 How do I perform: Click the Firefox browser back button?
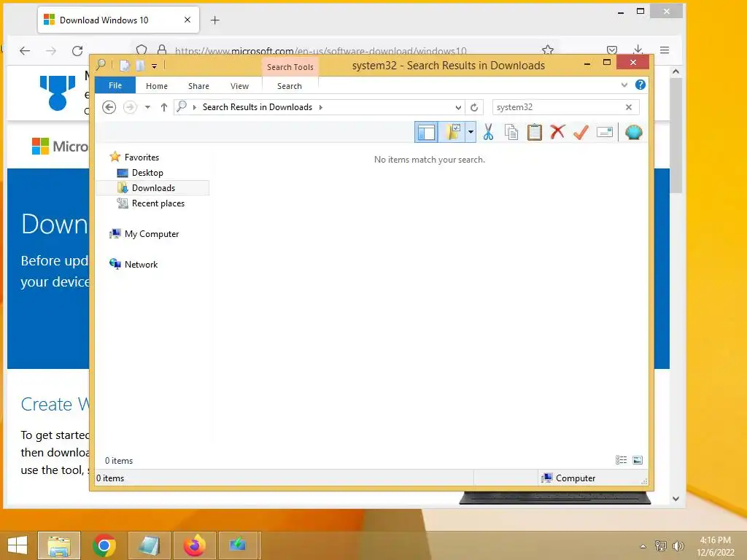[x=25, y=50]
